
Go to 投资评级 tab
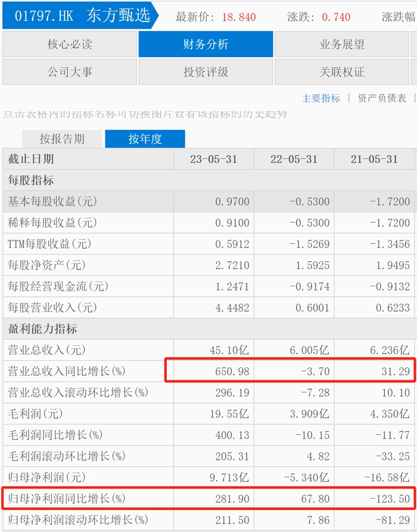tap(206, 72)
